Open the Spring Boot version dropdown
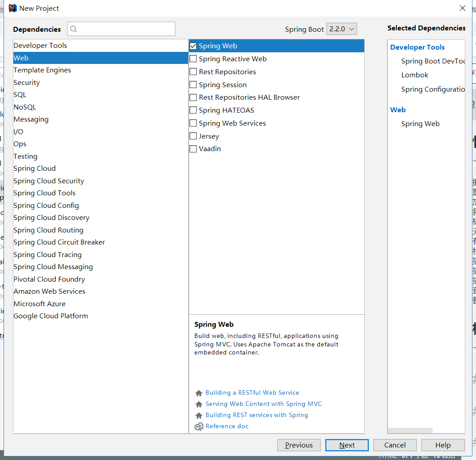The image size is (476, 460). tap(341, 29)
